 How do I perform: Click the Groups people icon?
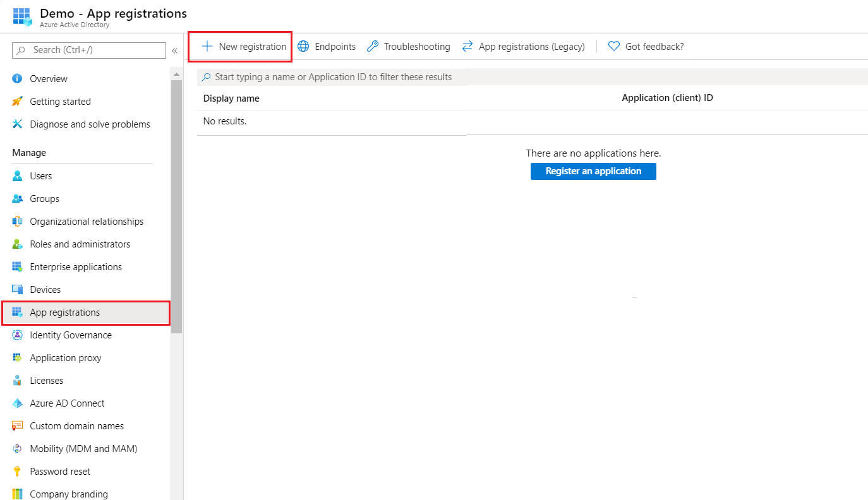click(x=17, y=199)
